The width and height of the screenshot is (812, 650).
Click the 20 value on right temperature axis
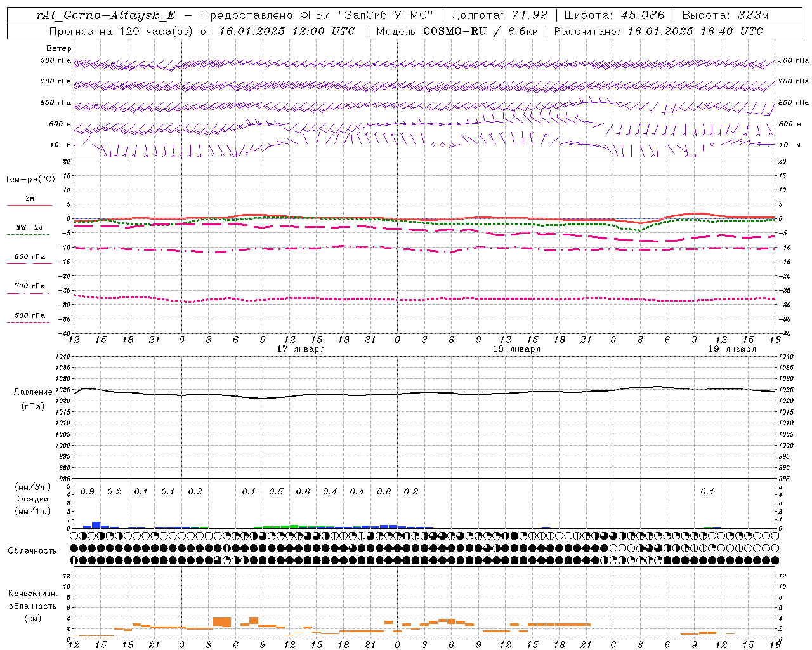tap(783, 161)
